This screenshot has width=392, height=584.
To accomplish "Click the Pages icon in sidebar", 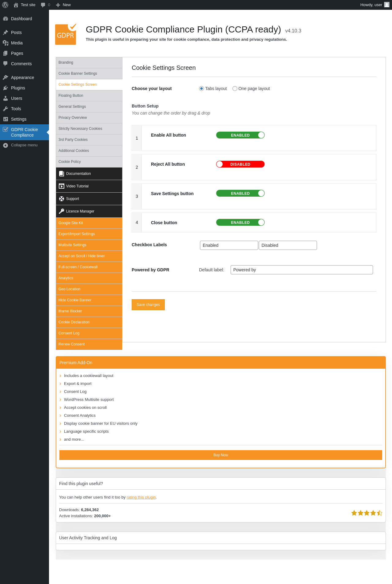I will (6, 53).
